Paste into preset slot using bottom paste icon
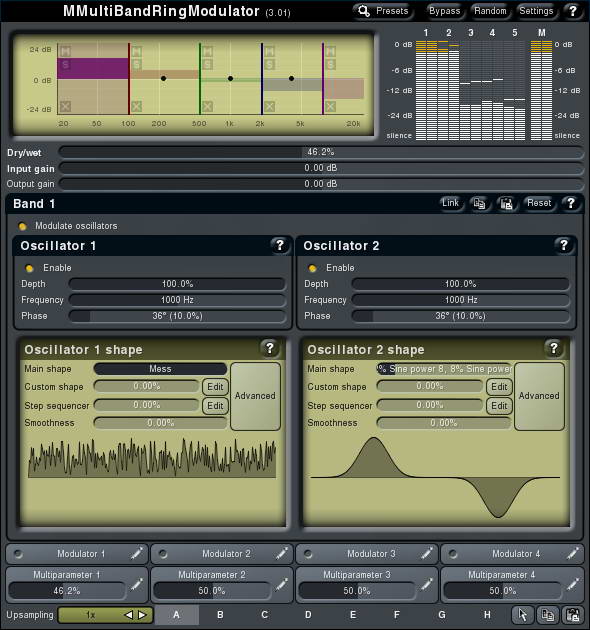 [x=572, y=615]
